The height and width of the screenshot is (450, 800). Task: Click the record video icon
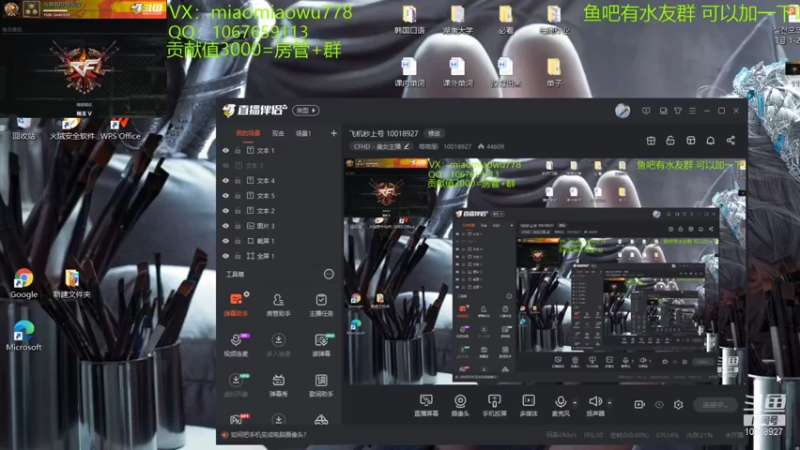click(639, 405)
